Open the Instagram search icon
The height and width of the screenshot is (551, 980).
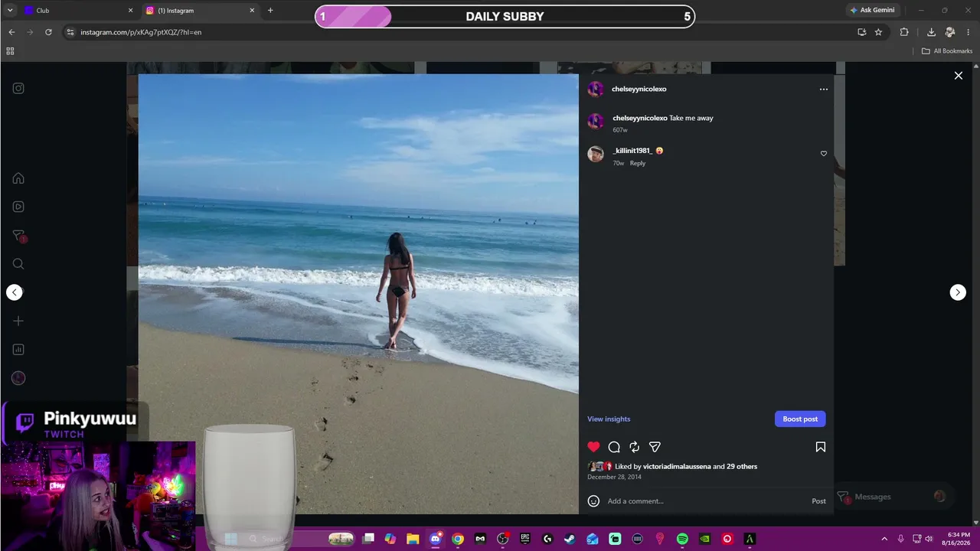(18, 264)
